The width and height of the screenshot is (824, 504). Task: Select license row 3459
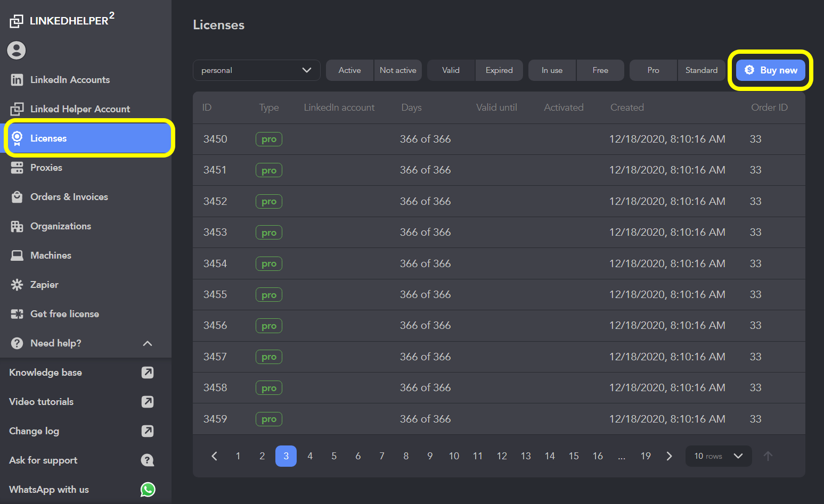point(499,419)
